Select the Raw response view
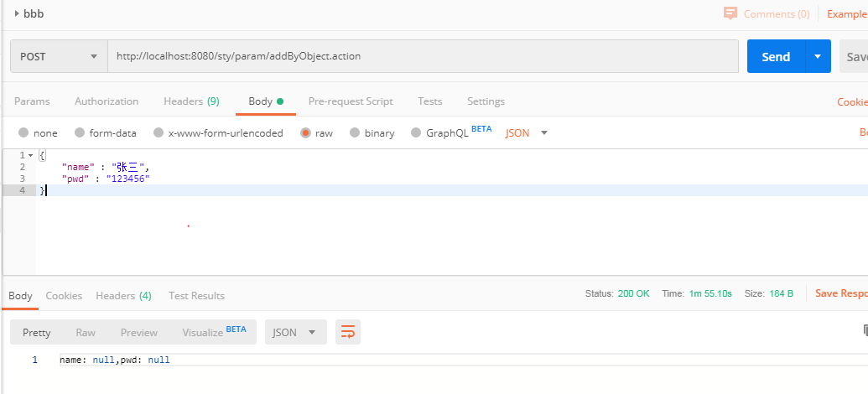 click(86, 332)
